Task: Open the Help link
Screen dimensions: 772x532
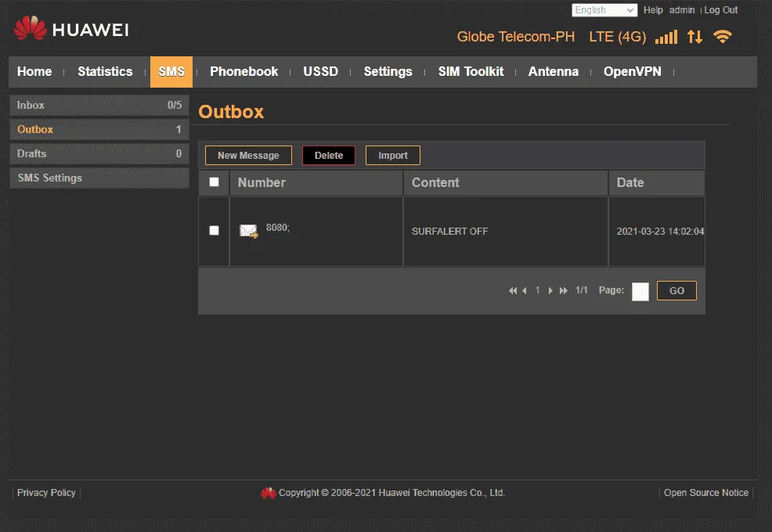Action: [x=653, y=10]
